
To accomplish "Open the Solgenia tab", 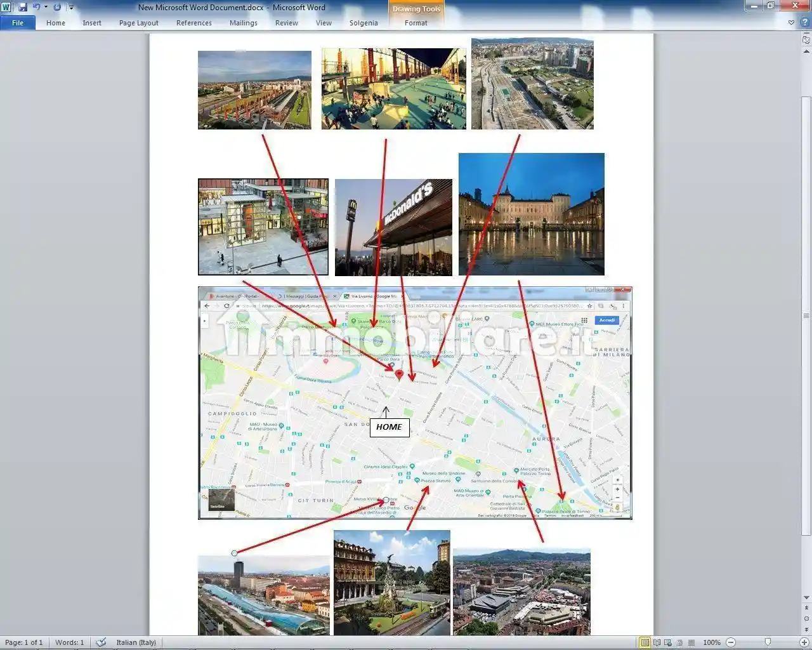I will [363, 23].
